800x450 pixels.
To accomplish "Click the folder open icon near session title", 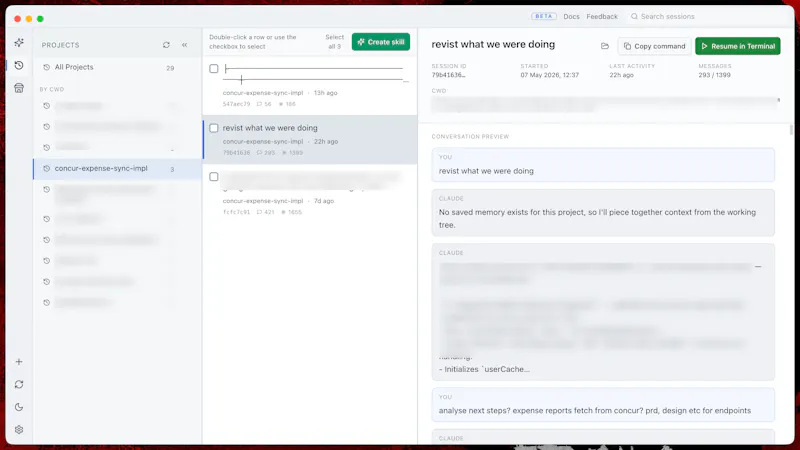I will [605, 46].
